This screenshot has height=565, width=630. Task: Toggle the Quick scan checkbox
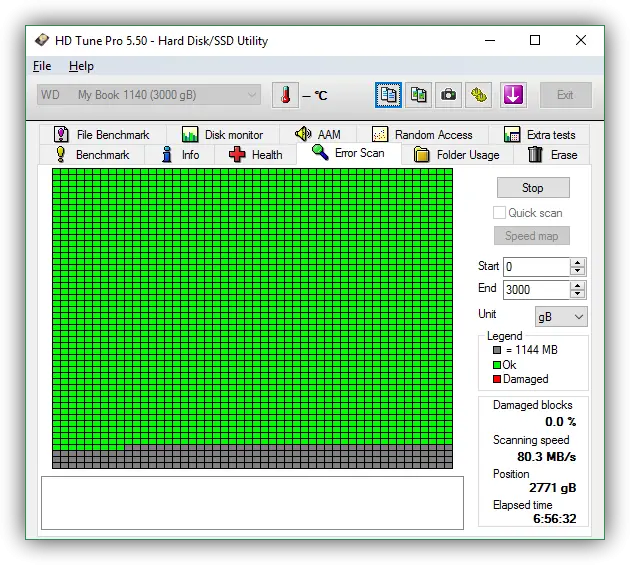click(x=499, y=213)
